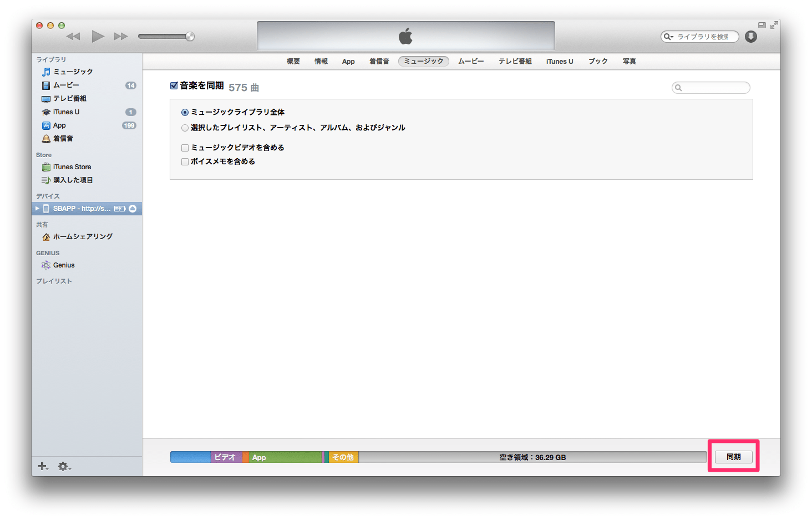812x520 pixels.
Task: Switch to the 写真 tab
Action: point(630,62)
